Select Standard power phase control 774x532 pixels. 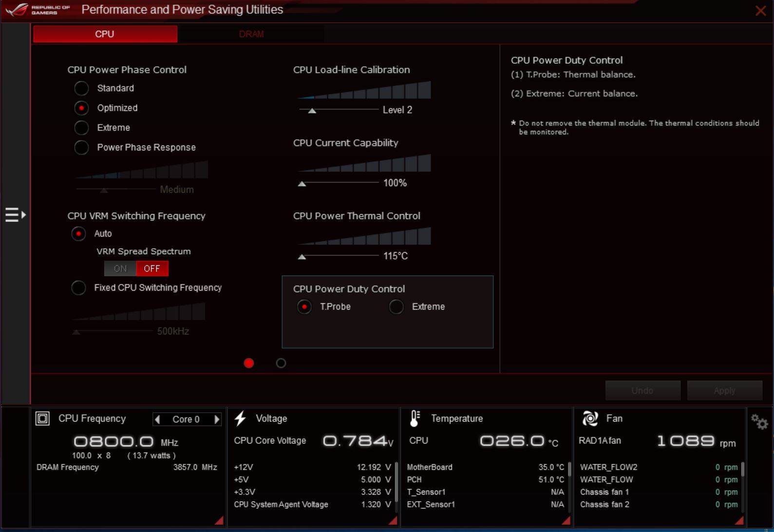[81, 88]
